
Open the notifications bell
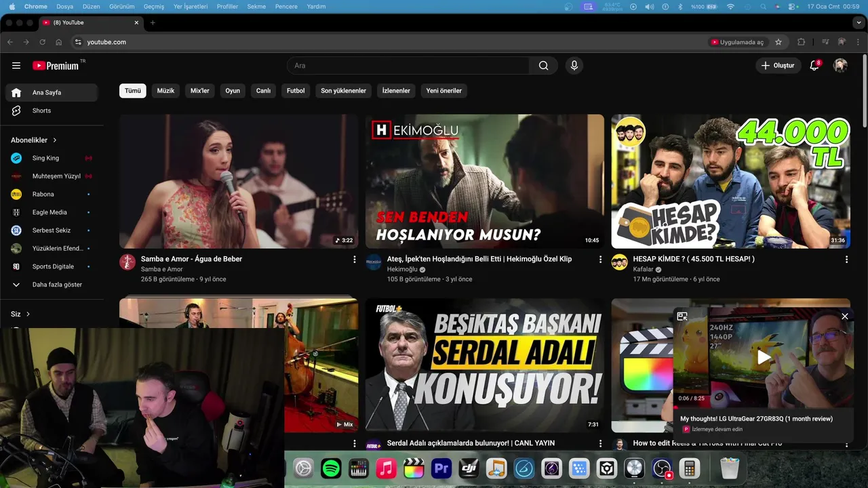tap(814, 66)
